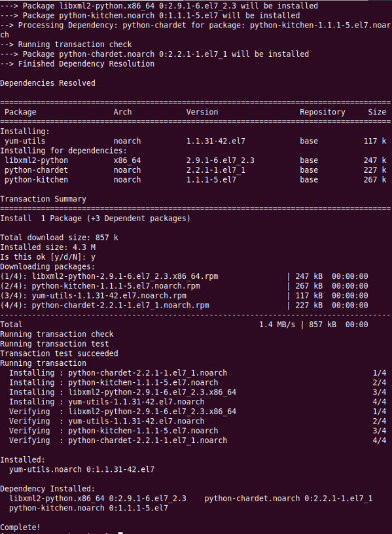Click the 'Downloading packages:' line
The image size is (392, 534).
point(48,266)
